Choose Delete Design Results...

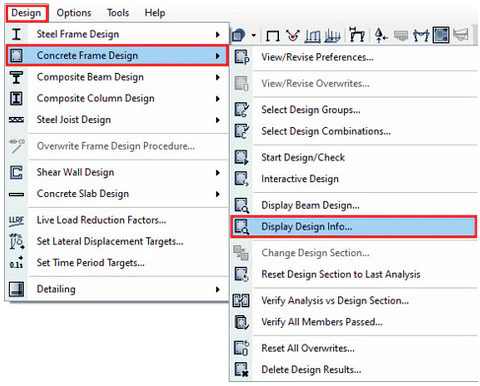coord(354,370)
